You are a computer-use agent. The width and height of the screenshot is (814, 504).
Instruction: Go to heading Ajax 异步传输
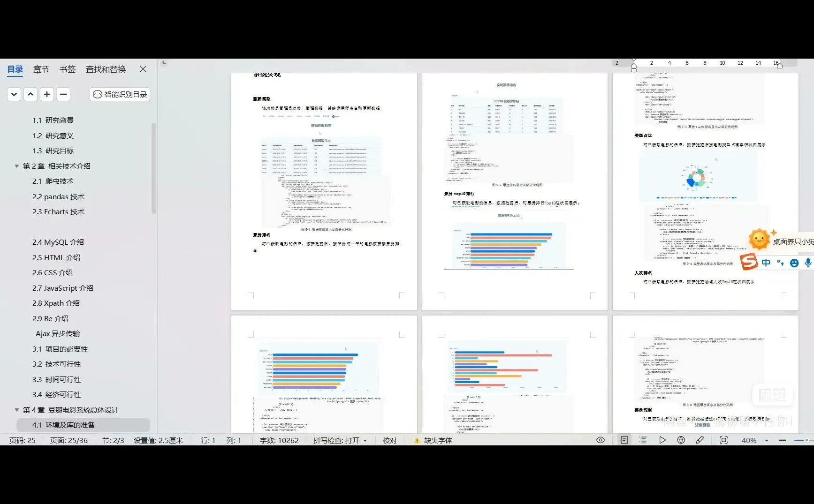(x=58, y=334)
